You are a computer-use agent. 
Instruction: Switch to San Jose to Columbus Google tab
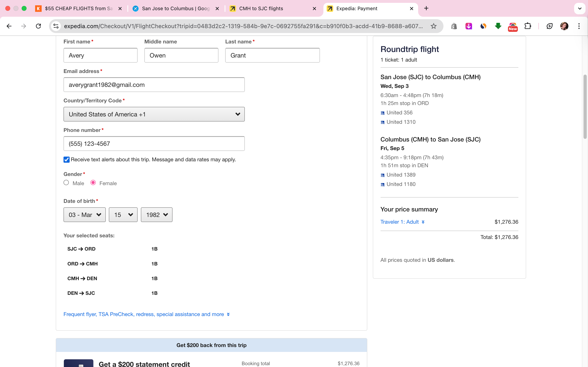pyautogui.click(x=175, y=9)
